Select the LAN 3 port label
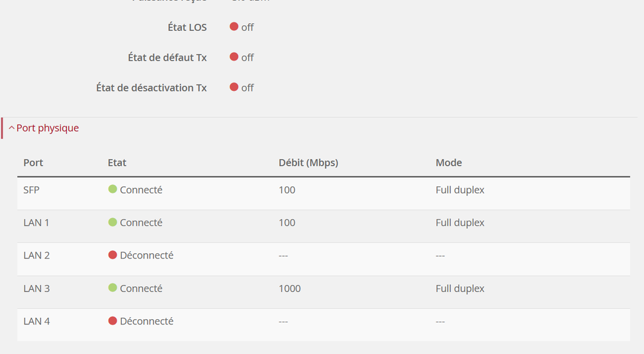 tap(37, 288)
